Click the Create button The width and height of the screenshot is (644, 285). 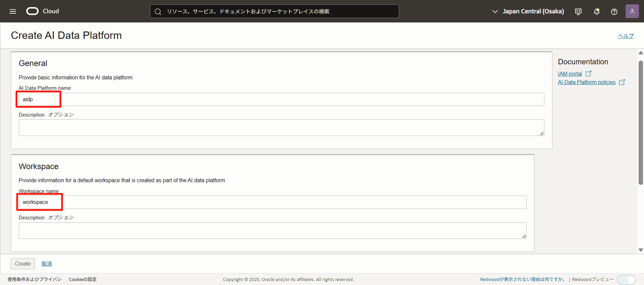tap(23, 264)
